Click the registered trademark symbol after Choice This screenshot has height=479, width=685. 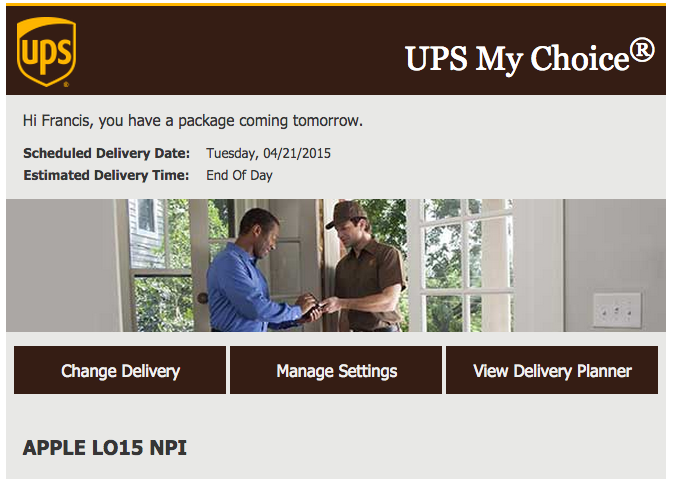click(x=642, y=50)
